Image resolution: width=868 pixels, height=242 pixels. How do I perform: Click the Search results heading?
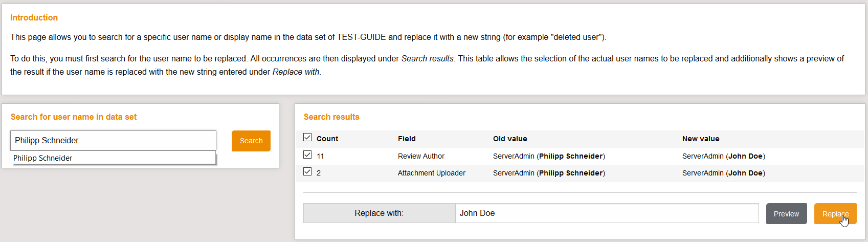(331, 117)
